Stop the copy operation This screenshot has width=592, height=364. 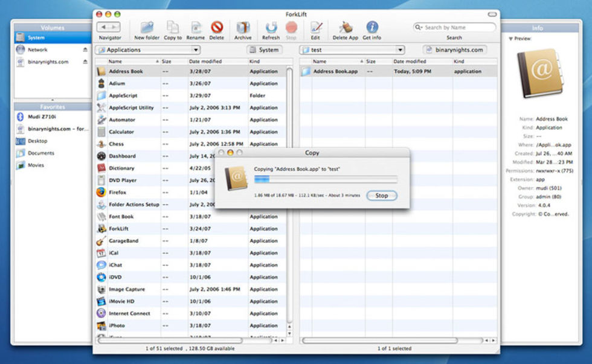click(x=381, y=196)
